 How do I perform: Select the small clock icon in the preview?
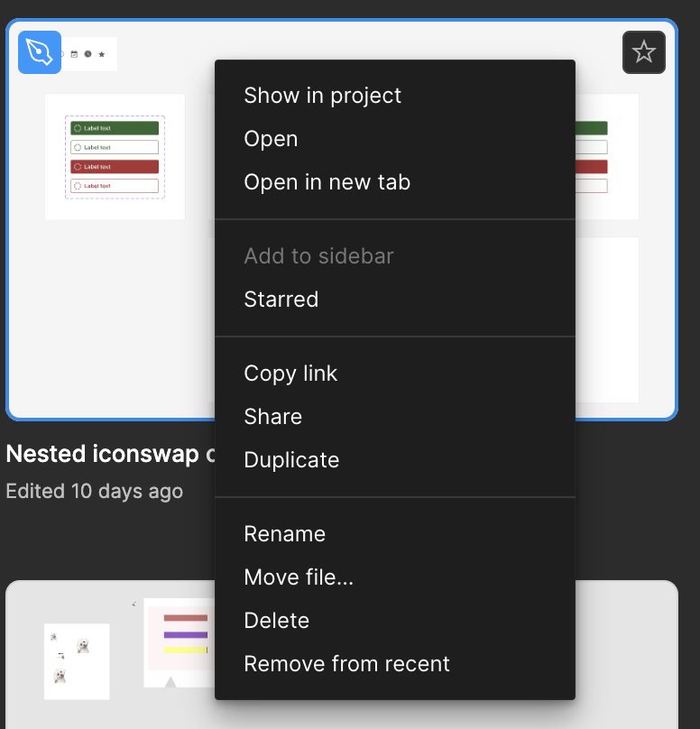click(87, 54)
